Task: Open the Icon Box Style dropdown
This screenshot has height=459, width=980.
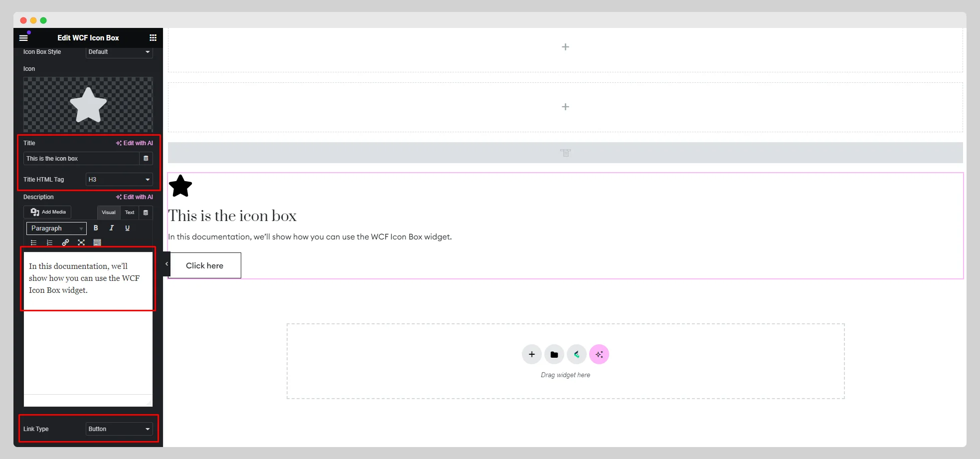Action: [119, 52]
